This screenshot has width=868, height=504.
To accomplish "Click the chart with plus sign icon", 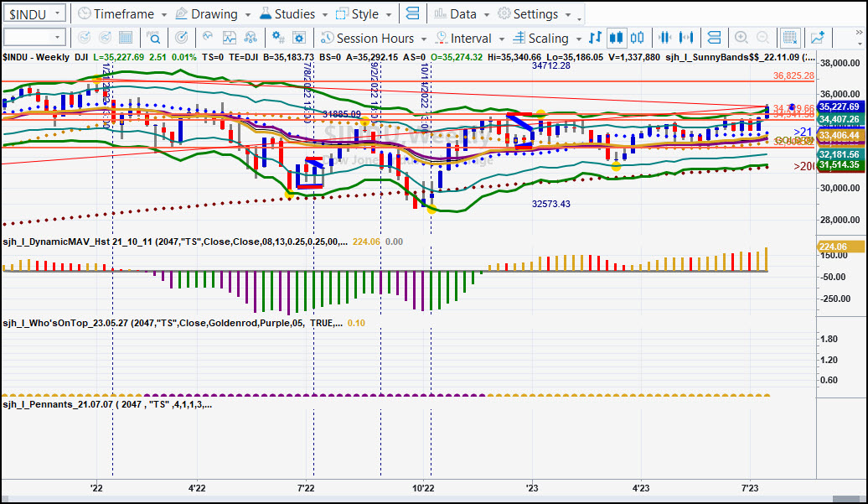I will click(818, 38).
